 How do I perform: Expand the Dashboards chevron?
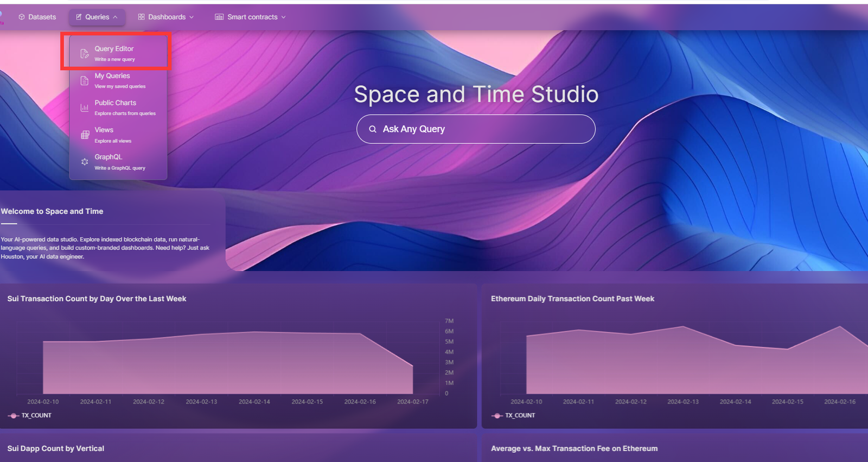(192, 17)
